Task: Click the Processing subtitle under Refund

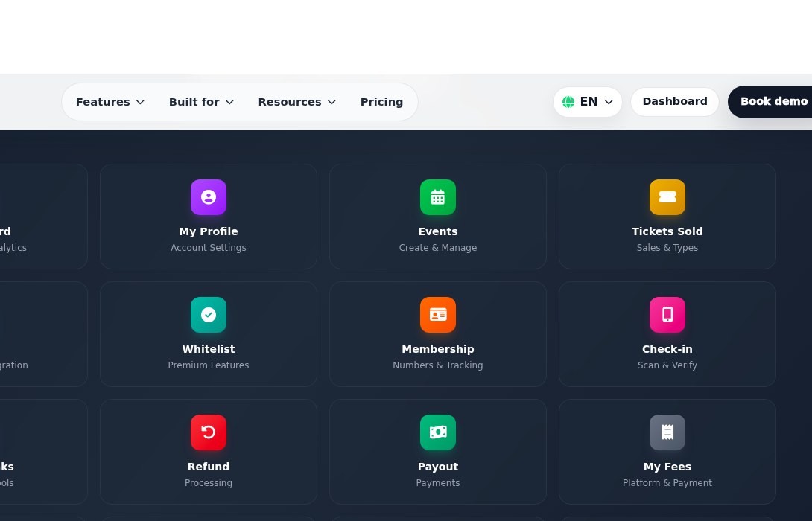Action: 208,482
